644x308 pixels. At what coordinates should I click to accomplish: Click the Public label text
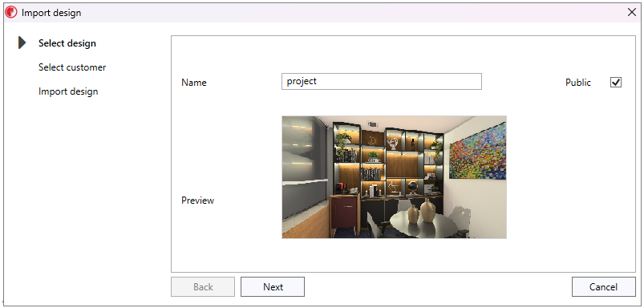pyautogui.click(x=578, y=83)
